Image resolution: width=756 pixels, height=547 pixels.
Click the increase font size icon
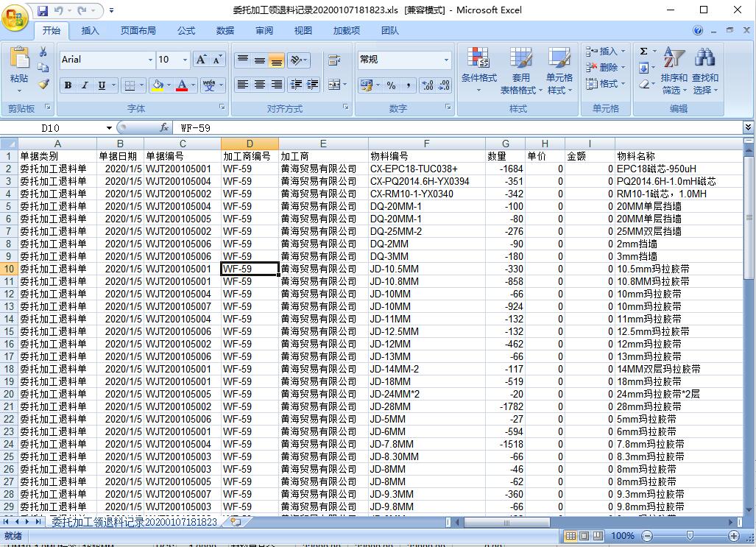pyautogui.click(x=201, y=60)
